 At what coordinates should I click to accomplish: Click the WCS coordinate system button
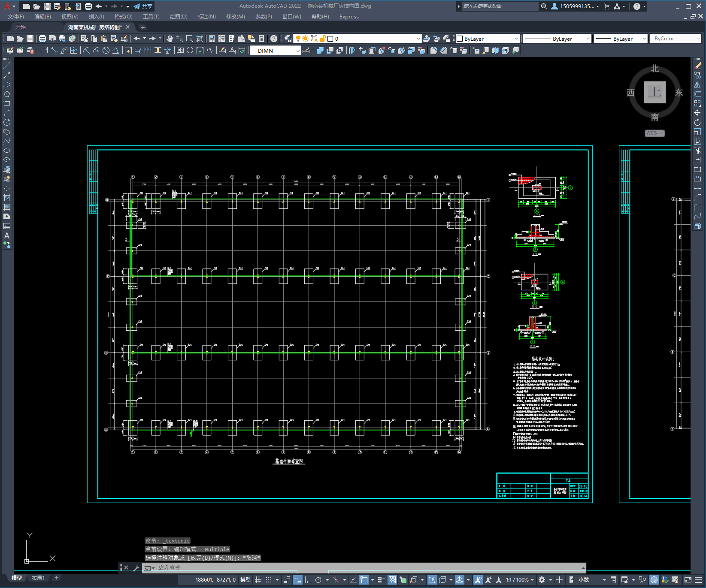coord(654,133)
